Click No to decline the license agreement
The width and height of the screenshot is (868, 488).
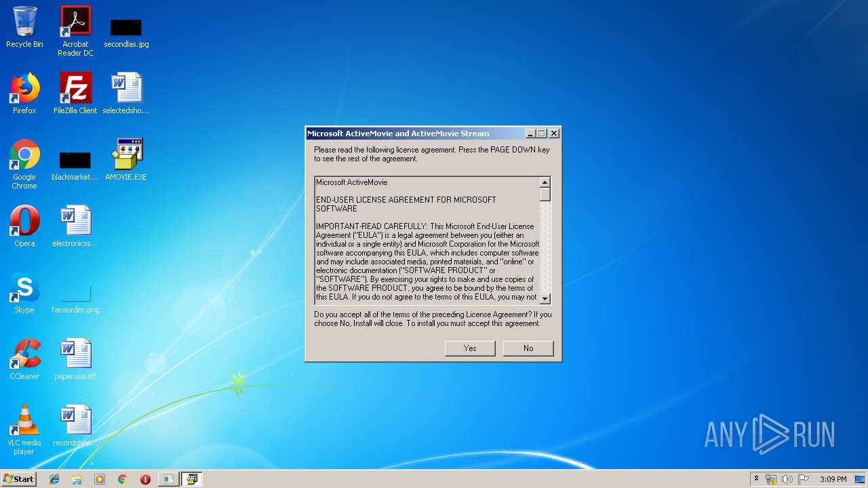click(x=528, y=348)
